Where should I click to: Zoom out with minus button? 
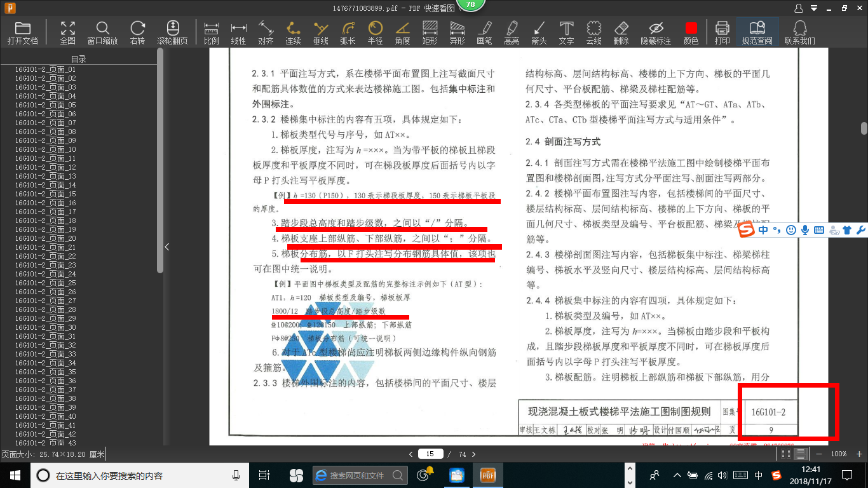coord(819,454)
